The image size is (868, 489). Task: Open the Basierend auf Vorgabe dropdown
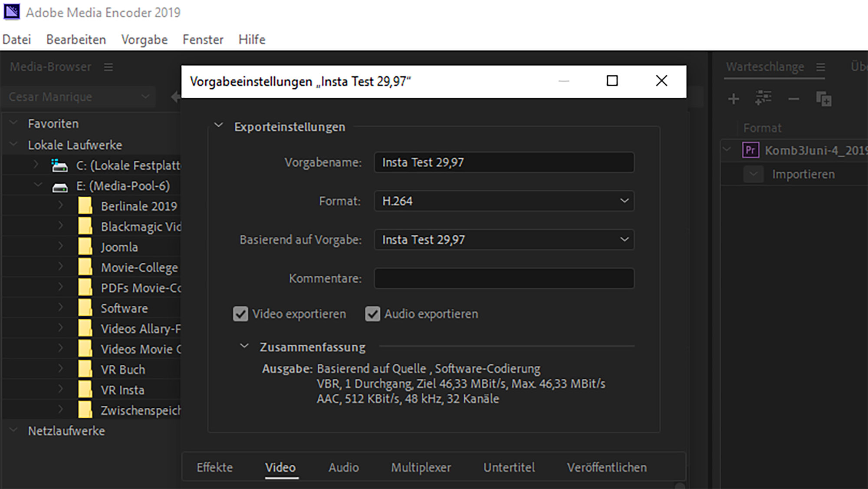(x=503, y=240)
